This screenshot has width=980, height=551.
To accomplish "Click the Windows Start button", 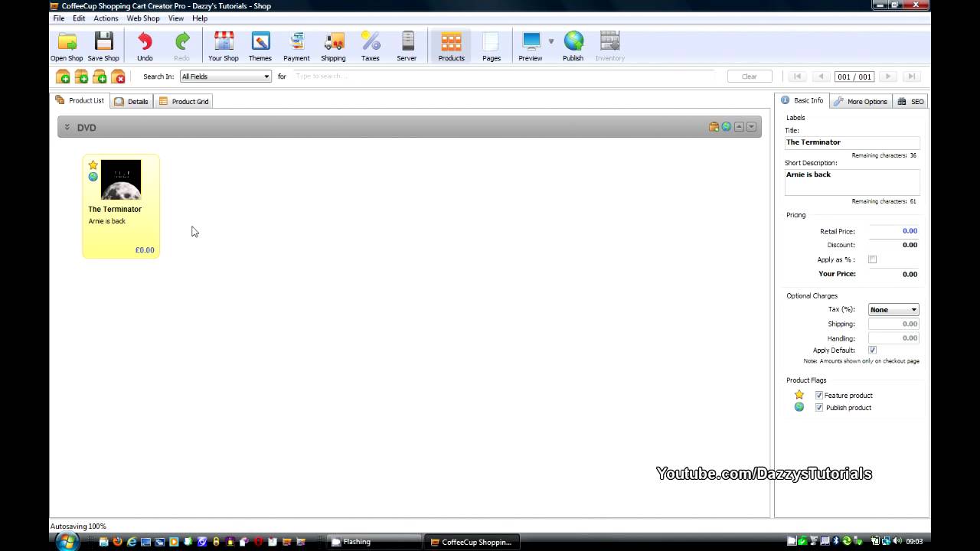I will point(66,542).
